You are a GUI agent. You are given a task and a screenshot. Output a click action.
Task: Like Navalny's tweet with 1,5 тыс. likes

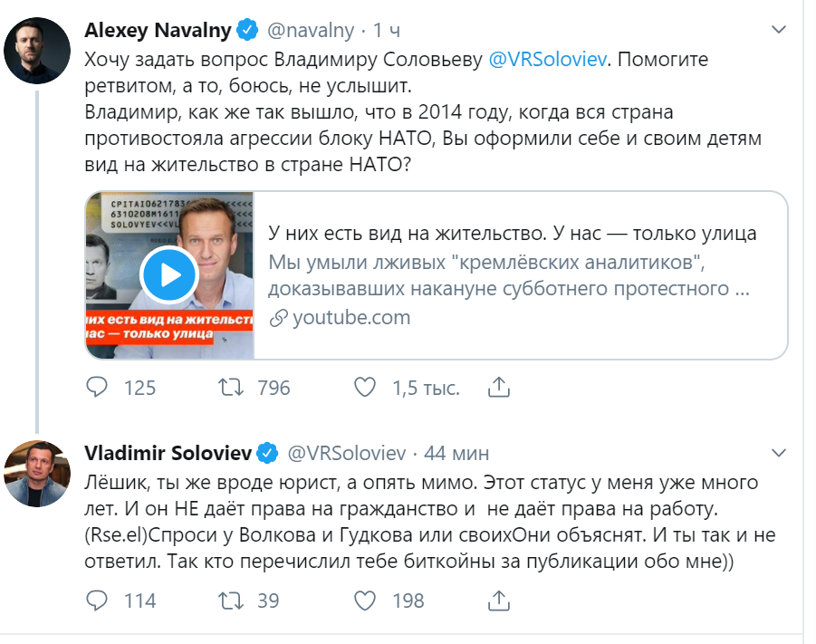[364, 388]
